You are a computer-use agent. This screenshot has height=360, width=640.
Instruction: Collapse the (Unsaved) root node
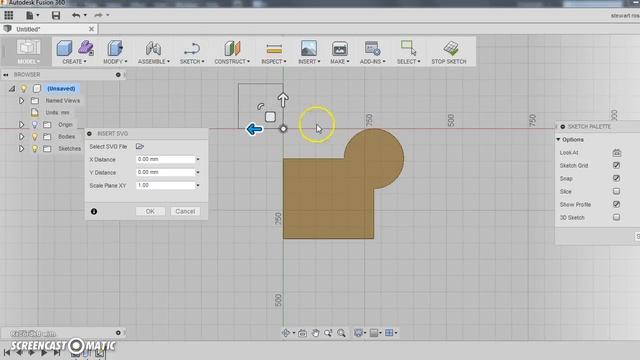(x=12, y=89)
